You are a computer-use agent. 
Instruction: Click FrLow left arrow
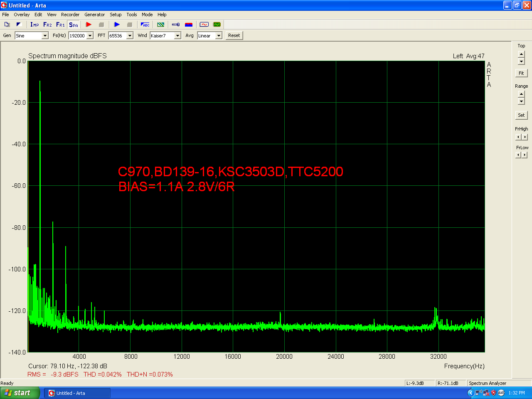(x=518, y=155)
